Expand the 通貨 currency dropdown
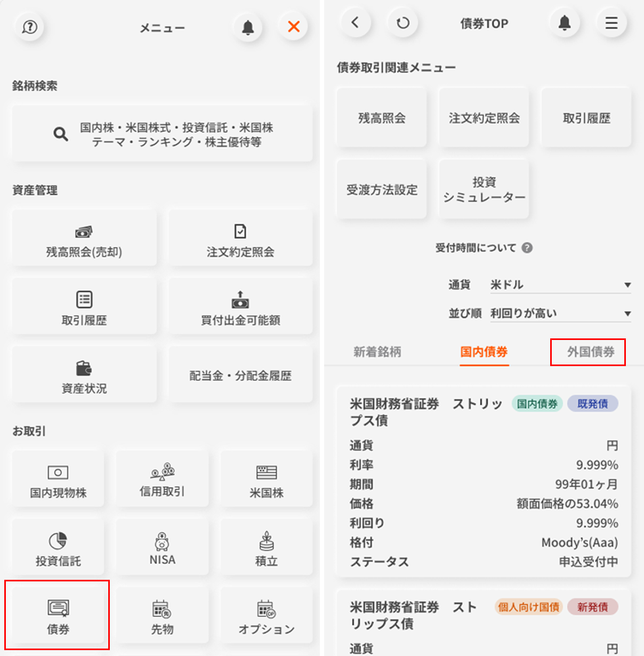The width and height of the screenshot is (644, 656). pyautogui.click(x=560, y=285)
